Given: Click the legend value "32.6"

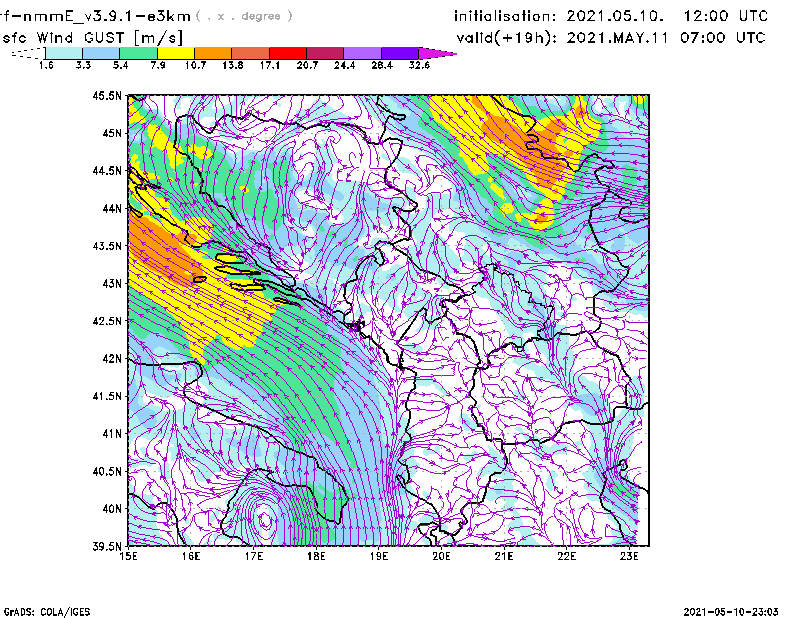Looking at the screenshot, I should click(x=419, y=65).
